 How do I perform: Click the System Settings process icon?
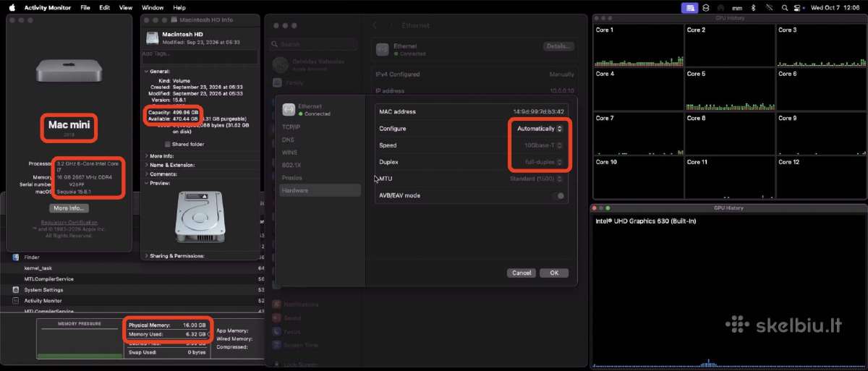click(x=15, y=289)
